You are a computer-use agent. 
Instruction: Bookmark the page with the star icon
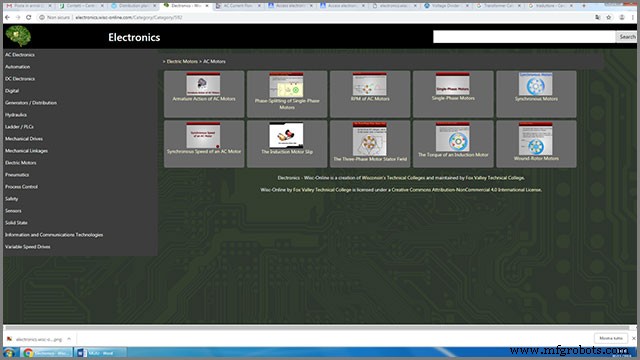609,18
